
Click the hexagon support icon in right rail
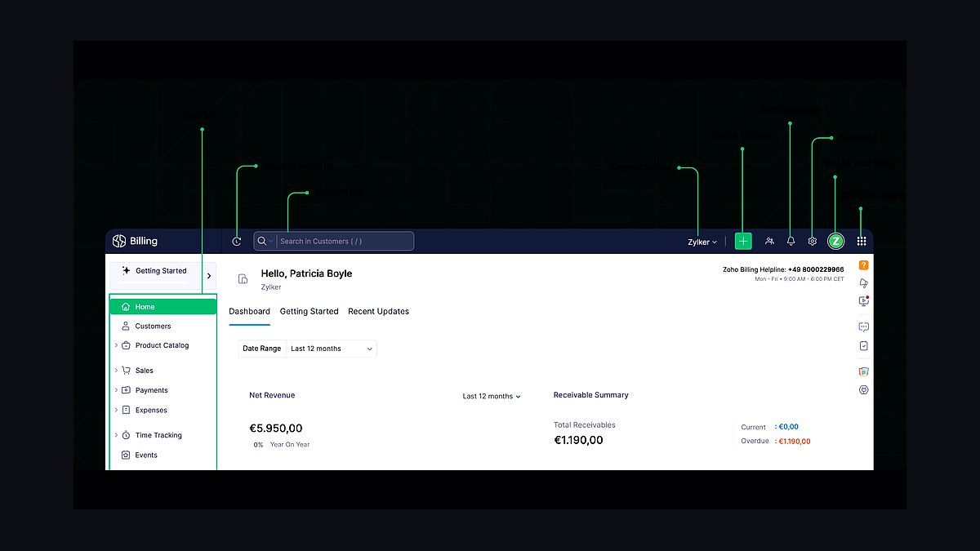tap(864, 390)
